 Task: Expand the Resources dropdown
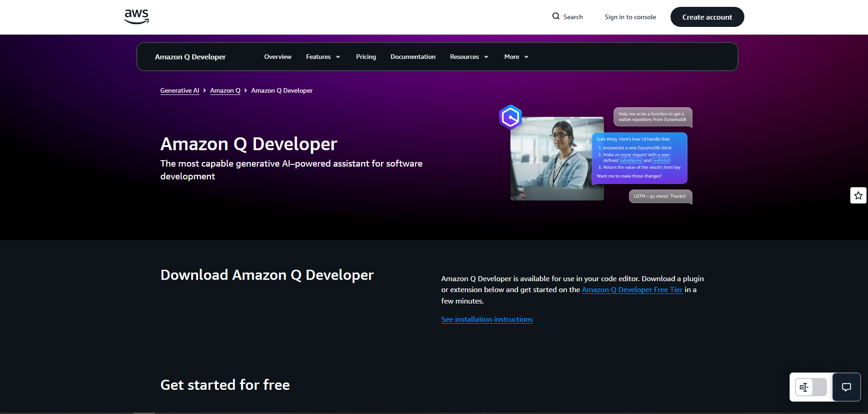pyautogui.click(x=469, y=57)
